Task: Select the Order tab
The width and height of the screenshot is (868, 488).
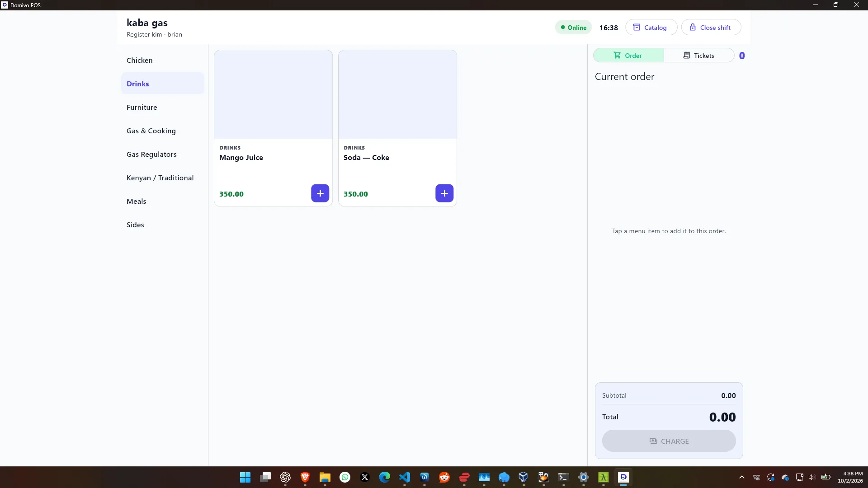Action: pyautogui.click(x=628, y=56)
